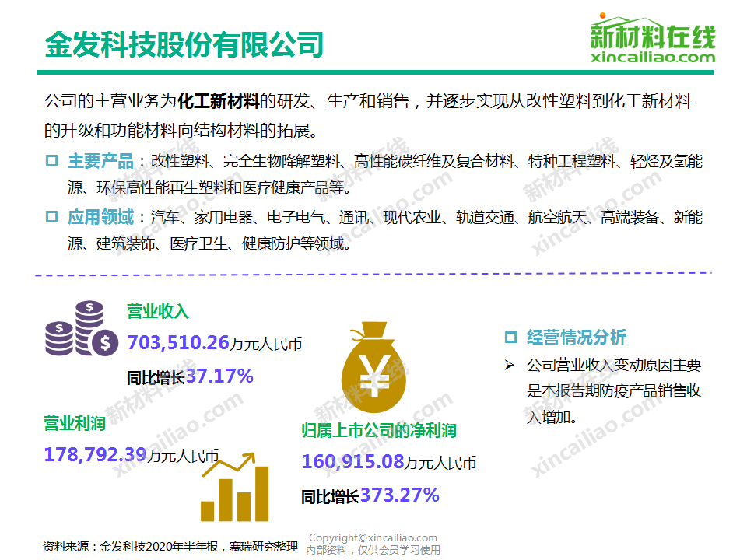747x560 pixels.
Task: Click the square bullet beside 应用领域
Action: click(51, 217)
